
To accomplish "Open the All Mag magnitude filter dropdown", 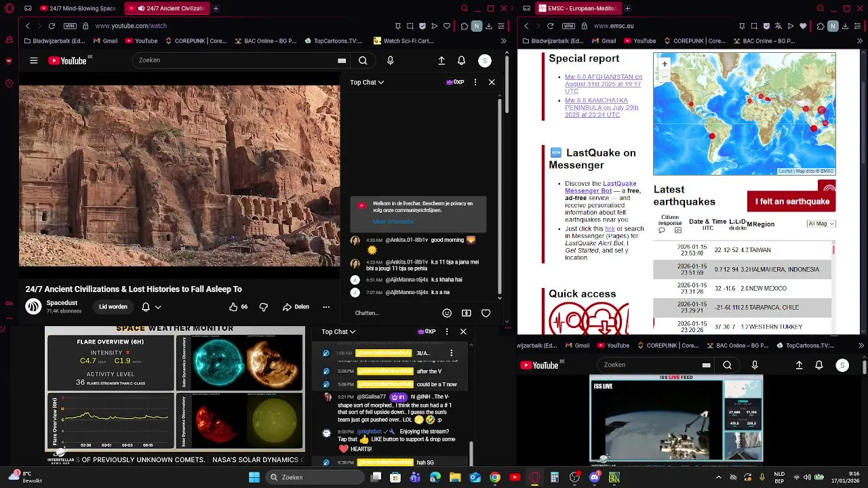I will (821, 224).
